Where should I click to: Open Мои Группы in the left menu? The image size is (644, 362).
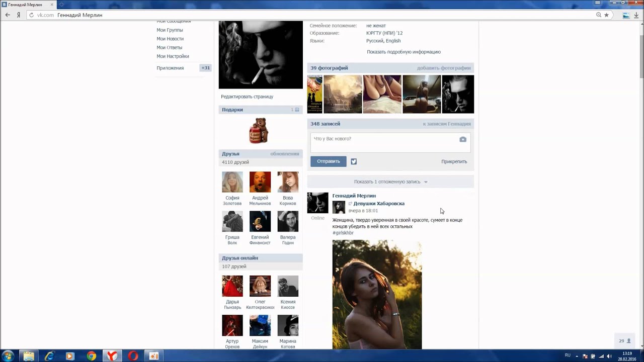[x=170, y=30]
